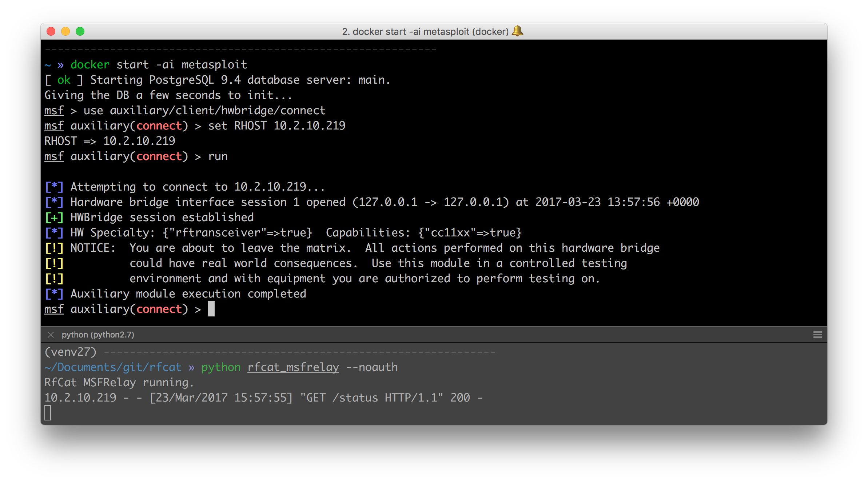Screen dimensions: 868x483
Task: Minimize the window with the yellow button
Action: (65, 32)
